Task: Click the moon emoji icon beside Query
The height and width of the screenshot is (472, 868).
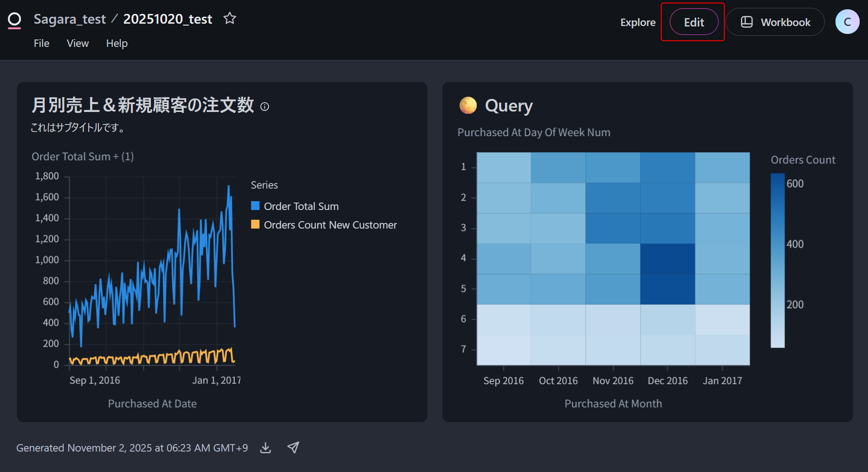Action: pyautogui.click(x=468, y=105)
